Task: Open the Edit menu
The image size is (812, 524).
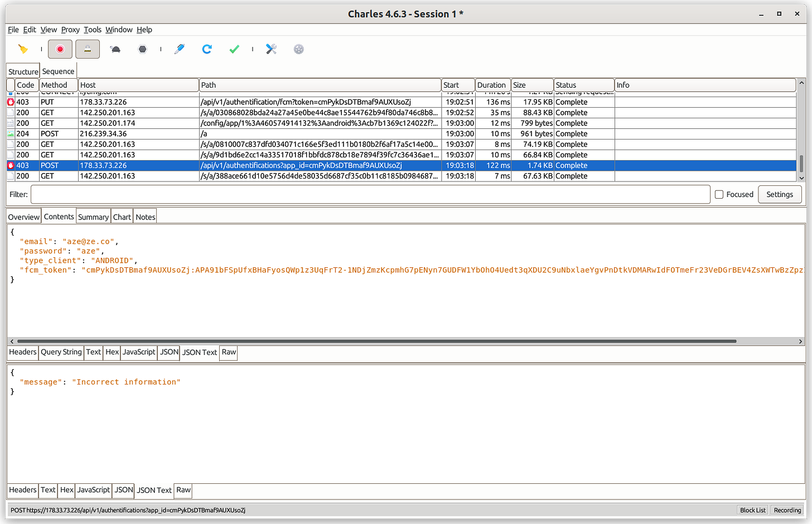Action: click(30, 30)
